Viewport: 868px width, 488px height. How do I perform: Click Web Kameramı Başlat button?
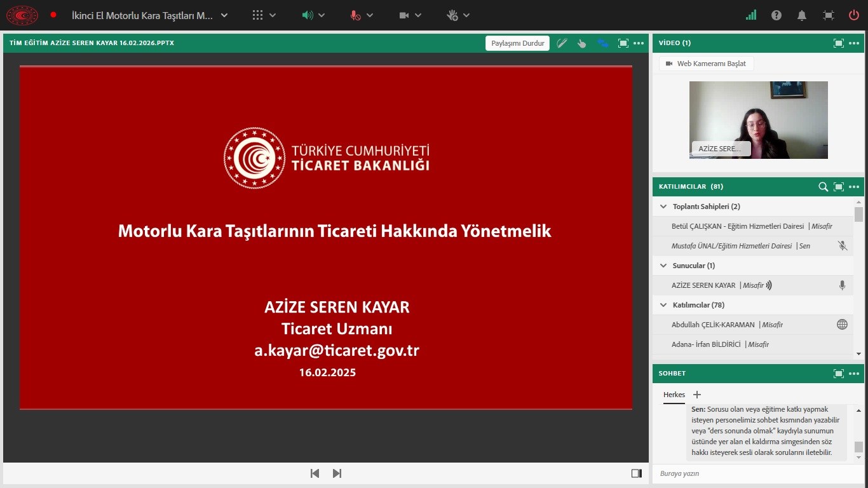point(706,64)
